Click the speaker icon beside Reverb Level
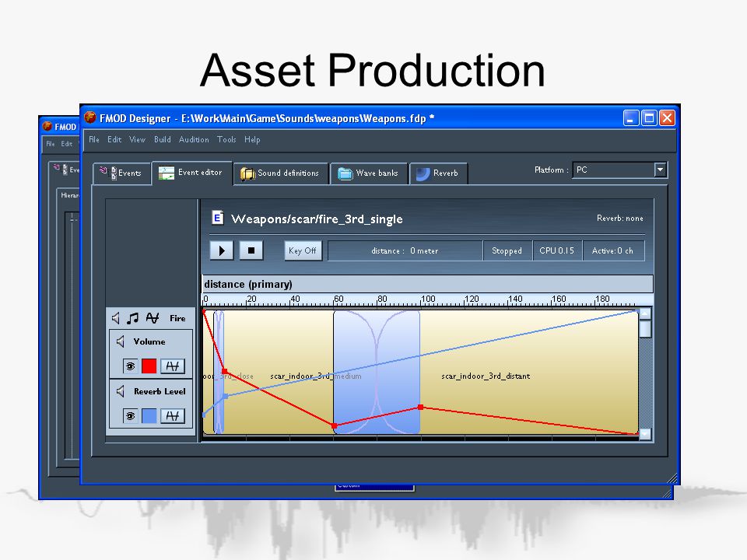747x560 pixels. click(121, 391)
